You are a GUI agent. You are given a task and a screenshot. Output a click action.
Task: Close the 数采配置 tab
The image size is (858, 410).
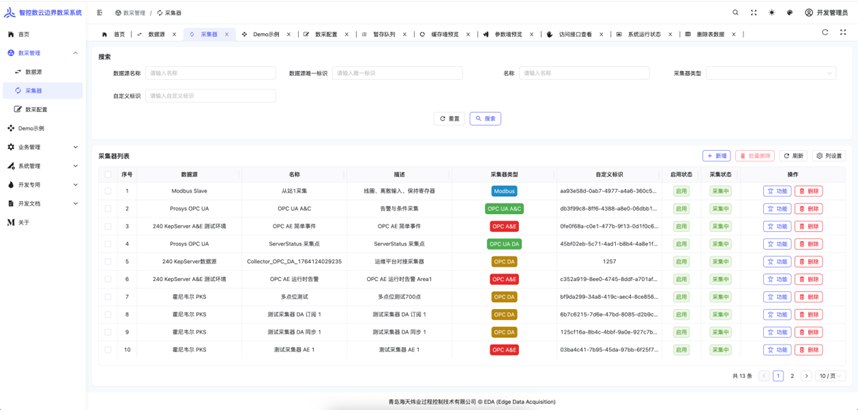pyautogui.click(x=347, y=34)
